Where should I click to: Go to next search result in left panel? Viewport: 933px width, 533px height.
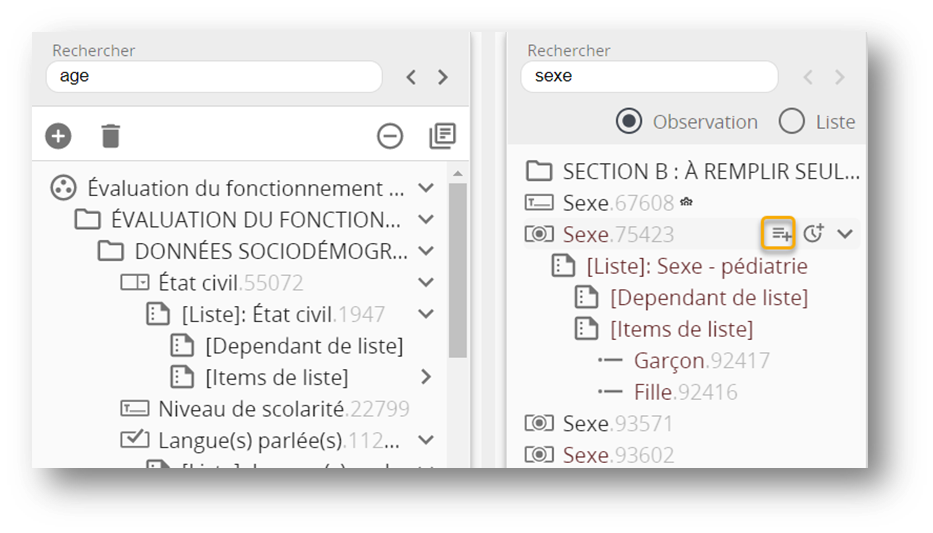pyautogui.click(x=443, y=77)
